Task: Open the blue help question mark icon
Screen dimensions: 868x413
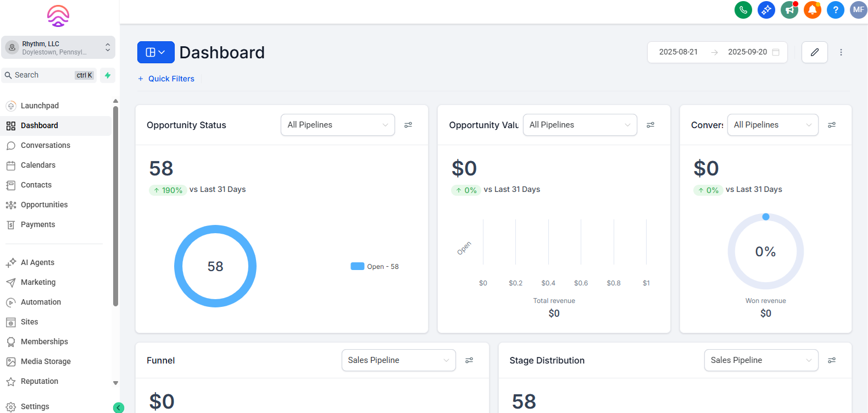Action: click(835, 10)
